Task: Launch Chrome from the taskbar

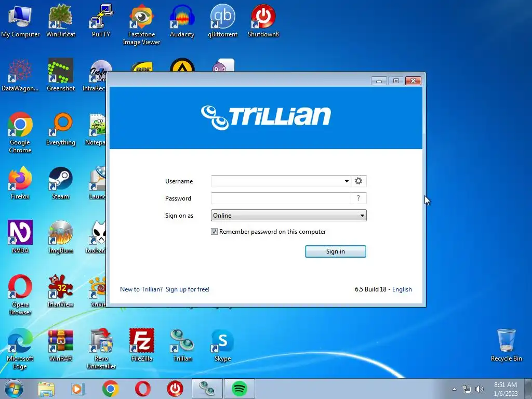Action: [x=111, y=389]
